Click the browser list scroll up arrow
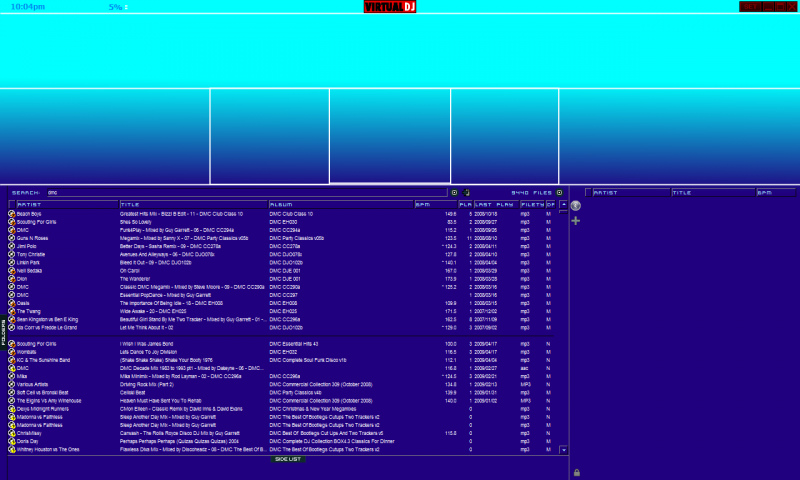 coord(564,205)
